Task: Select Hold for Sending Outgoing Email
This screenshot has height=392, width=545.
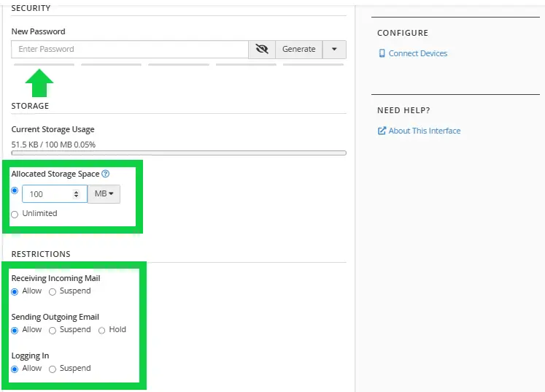Action: [x=101, y=330]
